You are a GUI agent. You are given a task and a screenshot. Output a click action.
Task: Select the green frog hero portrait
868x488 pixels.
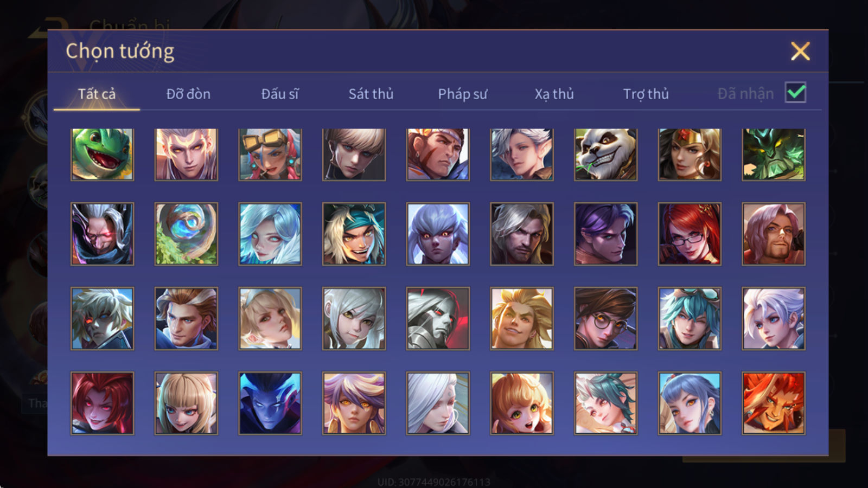(x=102, y=155)
